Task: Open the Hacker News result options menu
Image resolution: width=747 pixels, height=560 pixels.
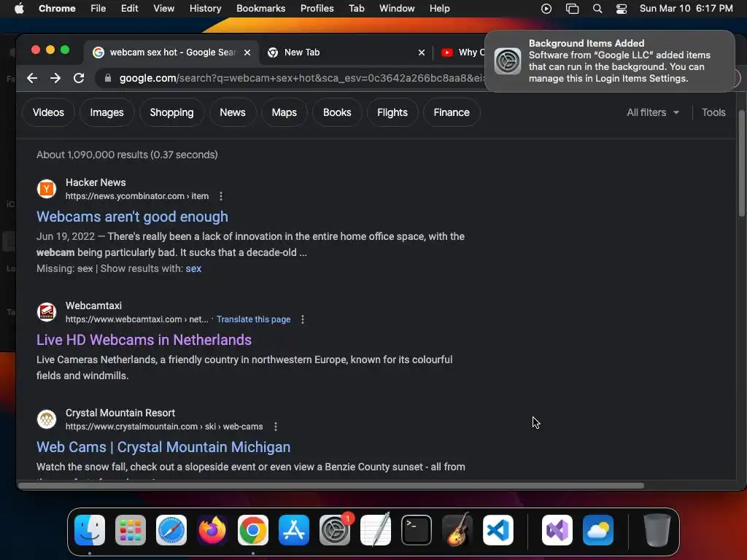Action: click(220, 196)
